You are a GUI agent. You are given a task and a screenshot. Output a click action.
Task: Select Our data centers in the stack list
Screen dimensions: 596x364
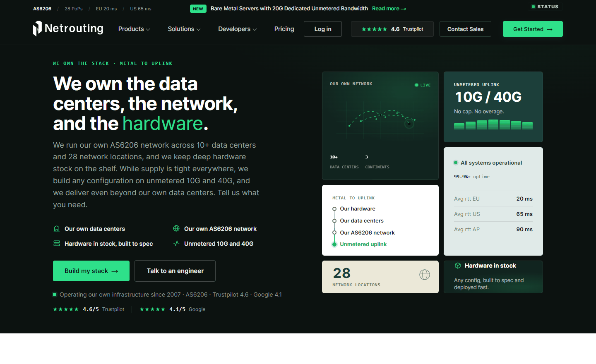[362, 221]
